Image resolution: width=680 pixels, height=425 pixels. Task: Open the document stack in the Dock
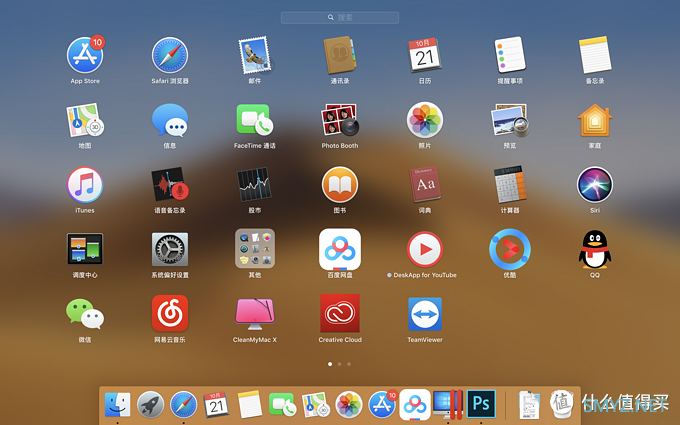530,405
